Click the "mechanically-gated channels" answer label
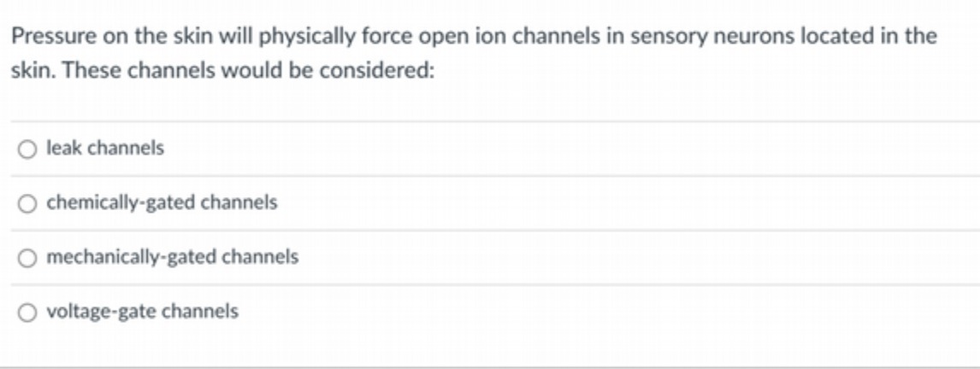Viewport: 980px width, 369px height. pyautogui.click(x=173, y=257)
